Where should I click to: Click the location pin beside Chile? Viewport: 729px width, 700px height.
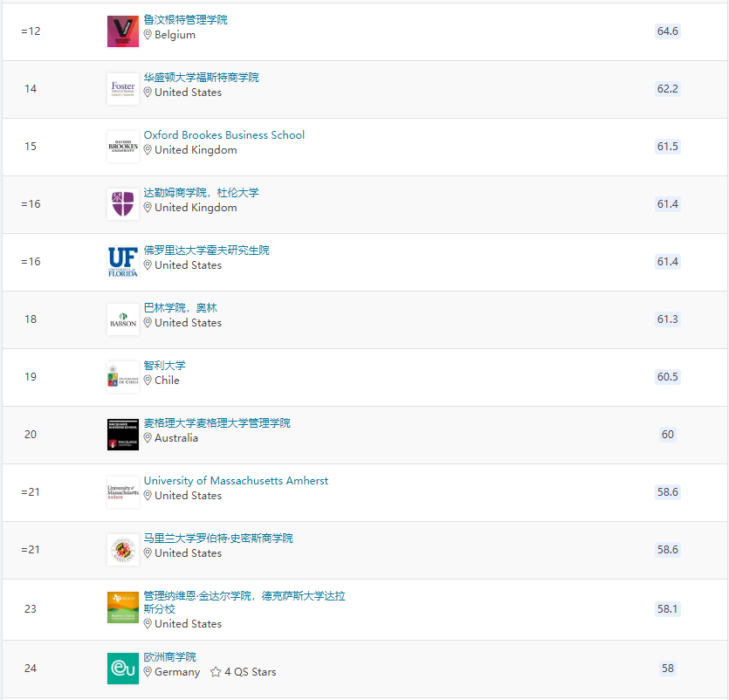point(148,381)
